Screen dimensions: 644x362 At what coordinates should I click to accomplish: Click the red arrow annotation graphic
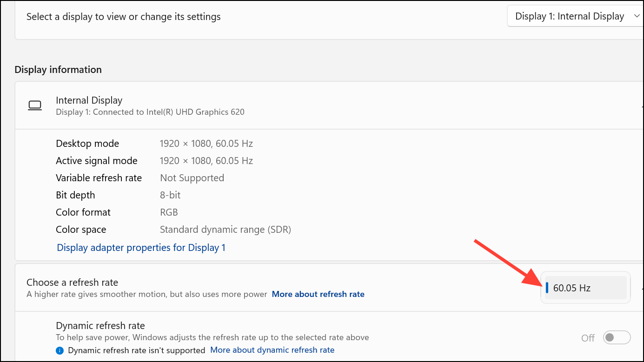click(x=508, y=265)
